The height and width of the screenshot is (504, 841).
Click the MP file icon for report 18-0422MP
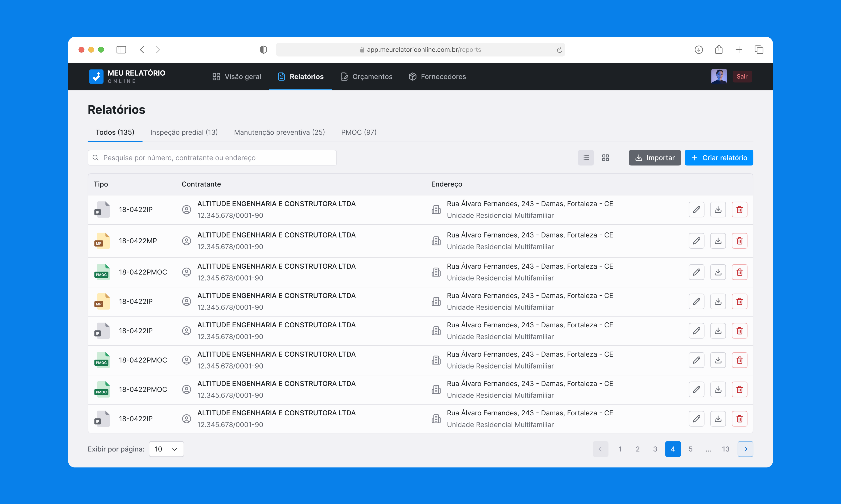(102, 241)
